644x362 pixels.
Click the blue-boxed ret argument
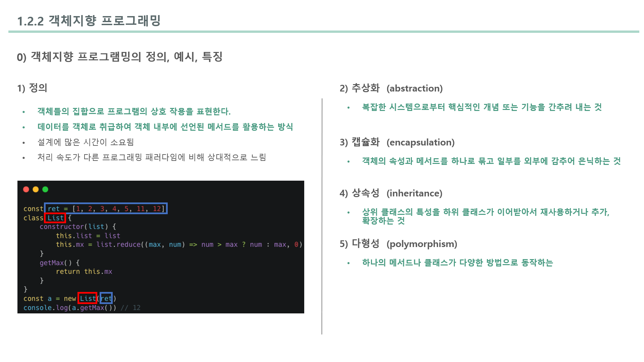pos(106,298)
